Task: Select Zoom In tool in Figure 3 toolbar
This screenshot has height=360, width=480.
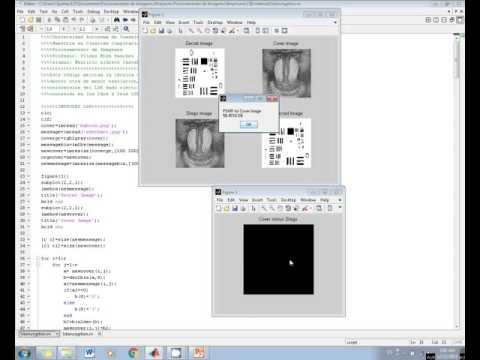Action: [264, 208]
